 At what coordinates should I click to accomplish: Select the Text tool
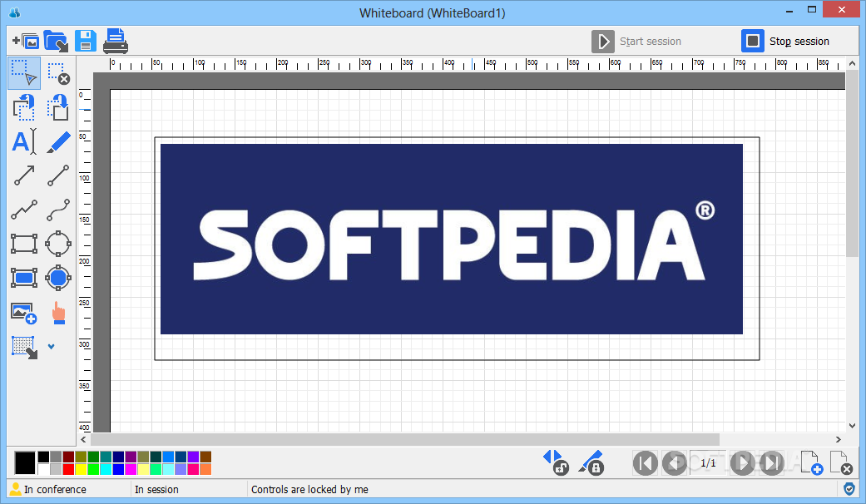point(24,142)
